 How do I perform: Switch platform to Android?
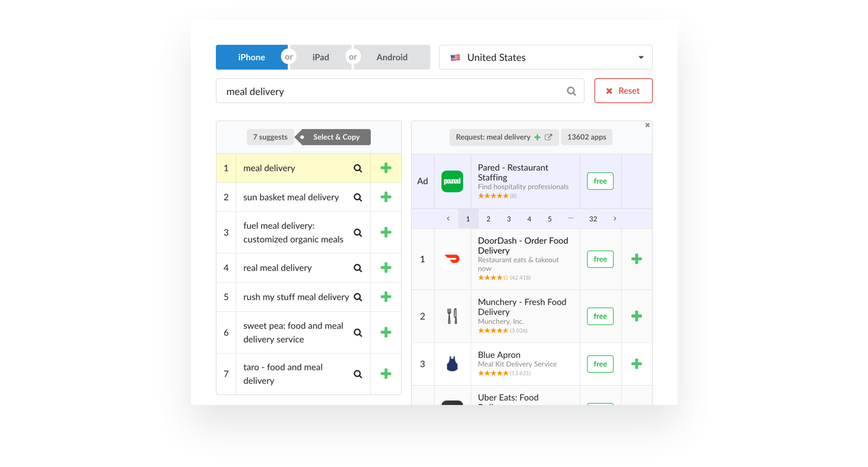[392, 57]
